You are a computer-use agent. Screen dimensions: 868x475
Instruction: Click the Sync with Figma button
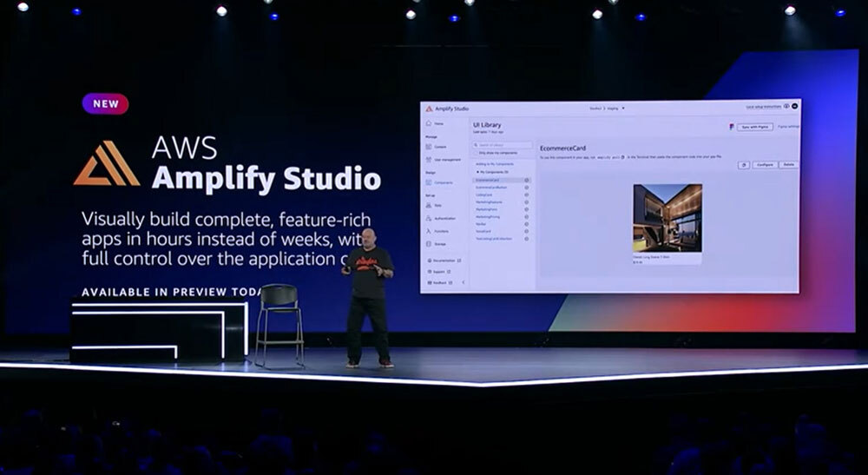pyautogui.click(x=755, y=128)
